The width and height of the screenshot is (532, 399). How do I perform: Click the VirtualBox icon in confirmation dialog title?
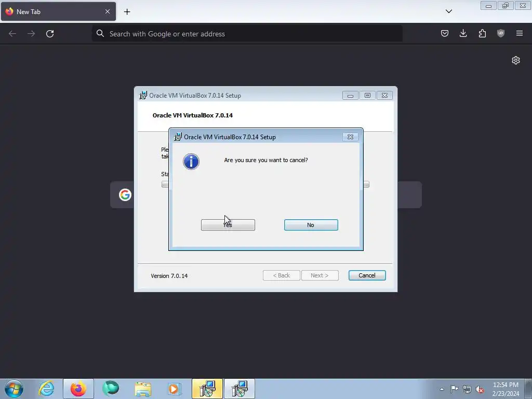click(178, 137)
